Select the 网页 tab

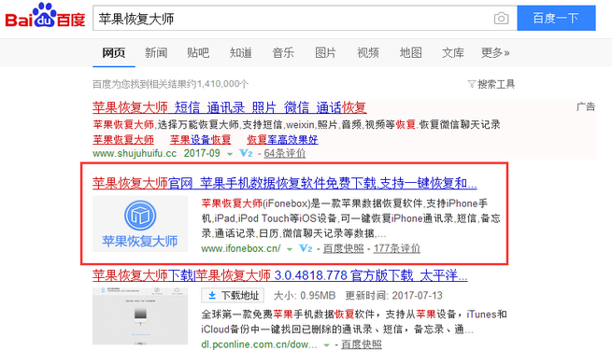[x=114, y=52]
